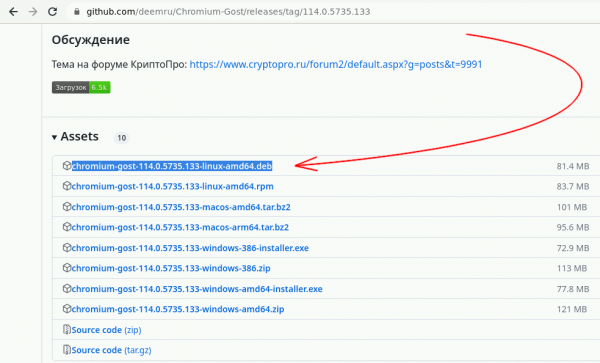The height and width of the screenshot is (363, 600).
Task: Click package icon beside linux-amd64.rpm
Action: (x=67, y=186)
